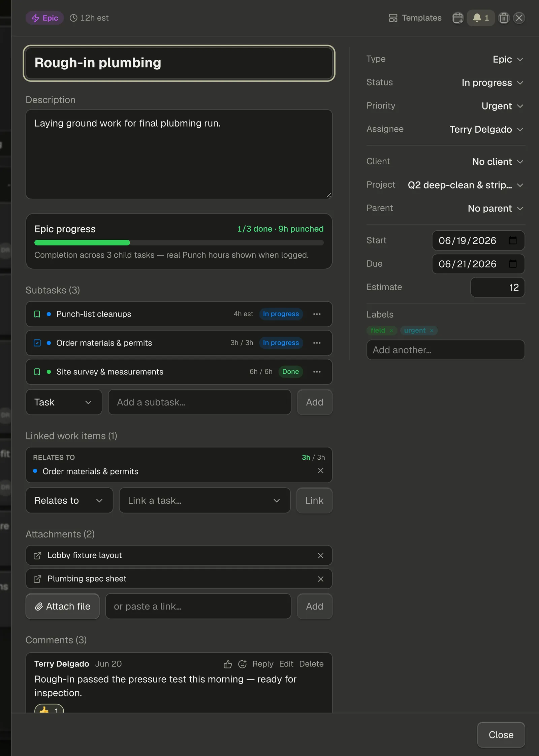Open the Link a task dropdown
Viewport: 539px width, 756px height.
204,500
